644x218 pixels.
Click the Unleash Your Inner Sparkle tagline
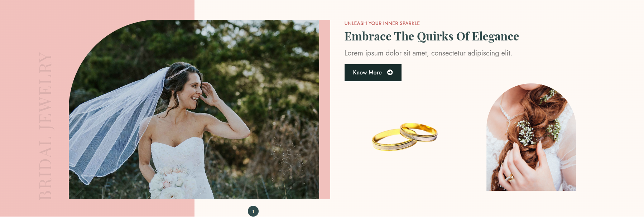tap(382, 23)
